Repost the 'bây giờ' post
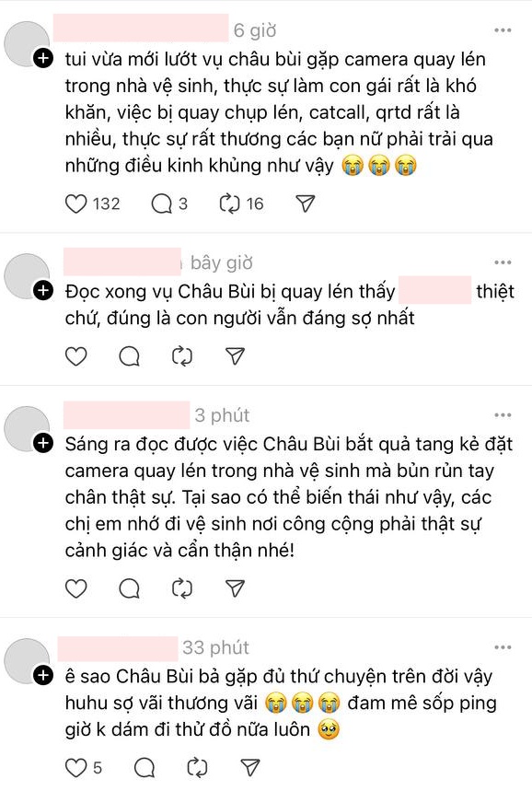Viewport: 532px width, 791px height. (182, 356)
